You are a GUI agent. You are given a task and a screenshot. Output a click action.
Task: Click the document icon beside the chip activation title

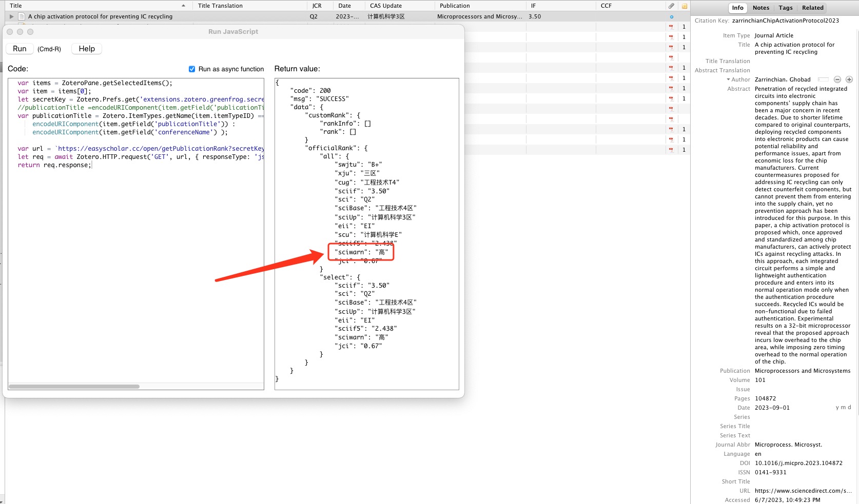[22, 16]
